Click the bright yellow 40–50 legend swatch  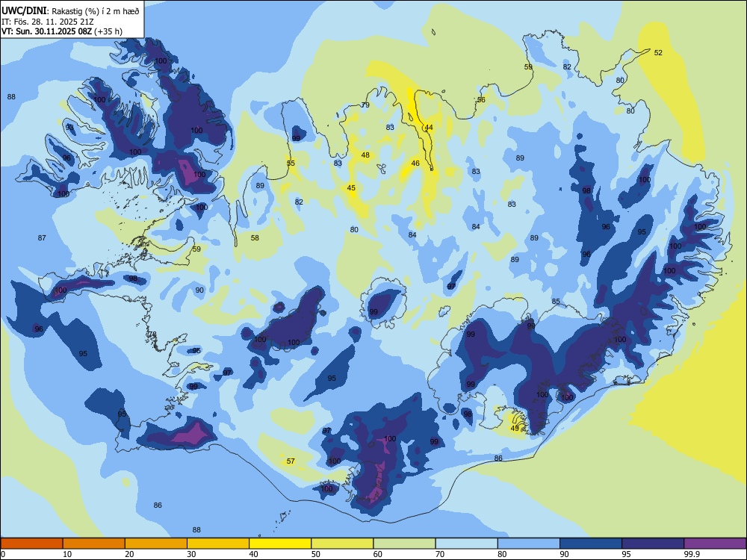(x=280, y=544)
